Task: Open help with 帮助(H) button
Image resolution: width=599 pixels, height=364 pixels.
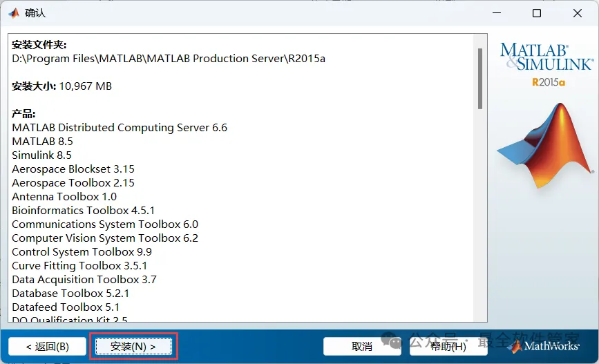Action: click(x=448, y=347)
